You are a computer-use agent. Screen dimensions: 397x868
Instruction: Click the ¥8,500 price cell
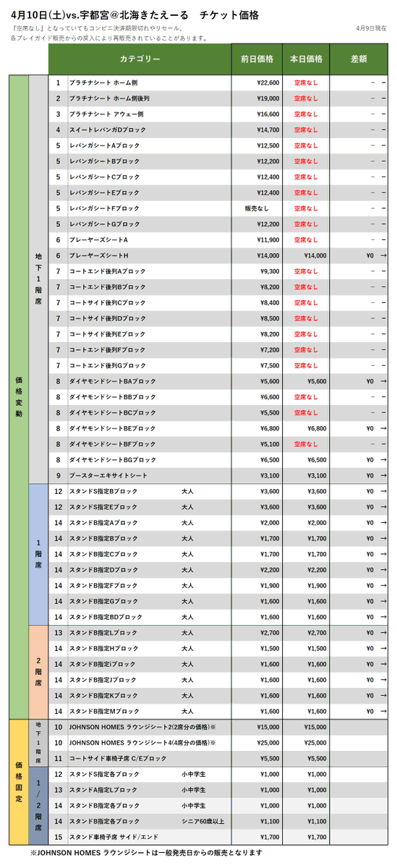point(270,318)
